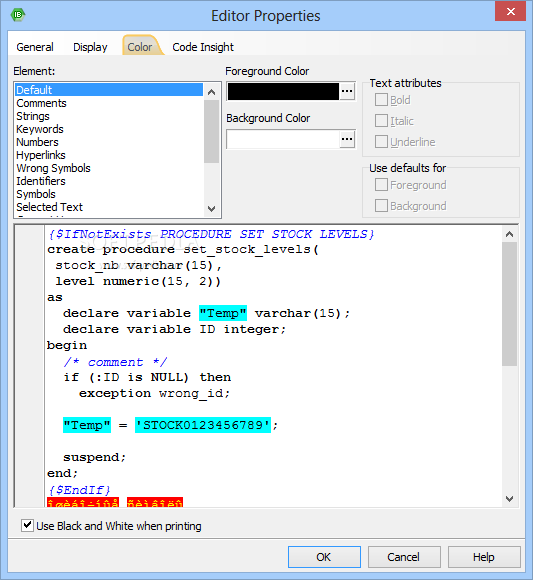
Task: Select Keywords in the Element list
Action: pyautogui.click(x=109, y=129)
